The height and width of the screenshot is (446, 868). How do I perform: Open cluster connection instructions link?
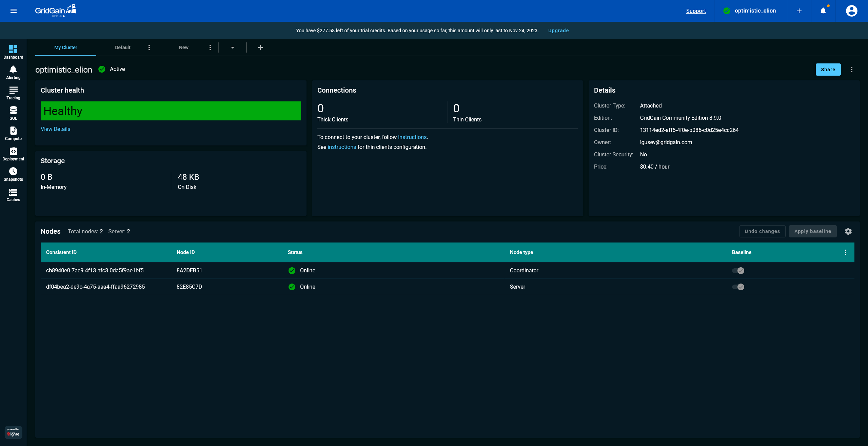tap(412, 137)
